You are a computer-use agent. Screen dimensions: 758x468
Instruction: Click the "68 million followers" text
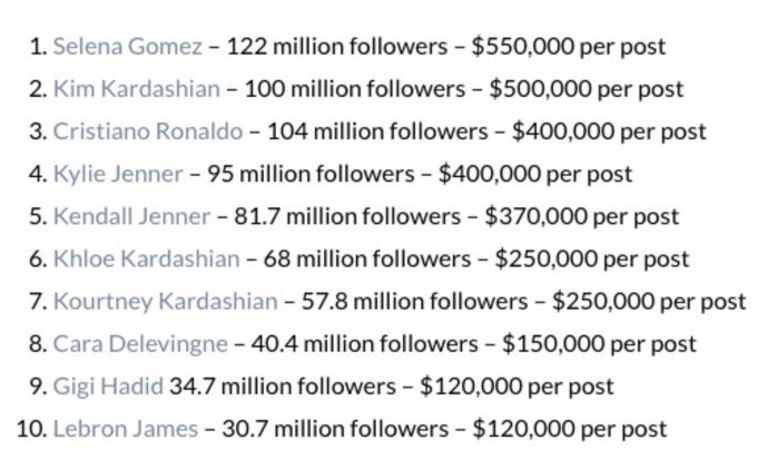[x=356, y=259]
